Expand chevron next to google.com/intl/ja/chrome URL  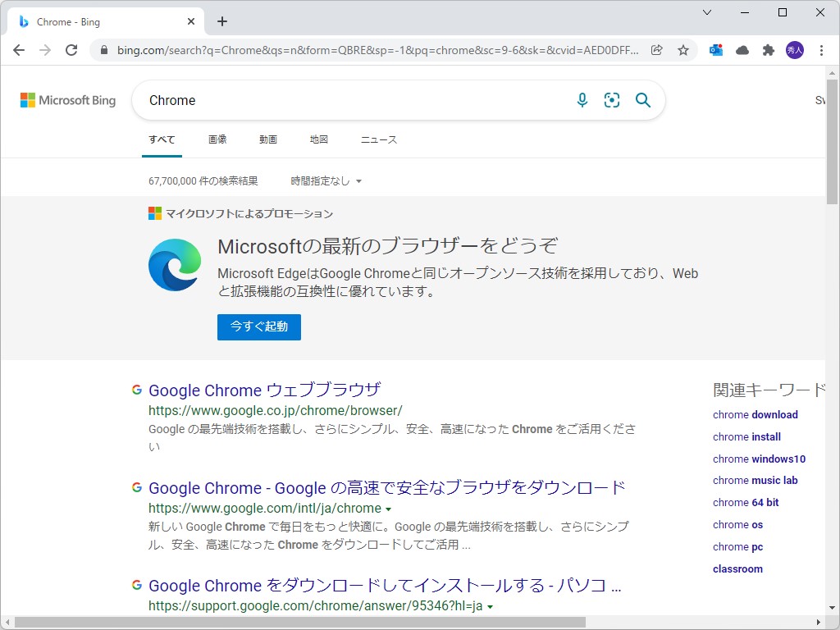pos(388,508)
